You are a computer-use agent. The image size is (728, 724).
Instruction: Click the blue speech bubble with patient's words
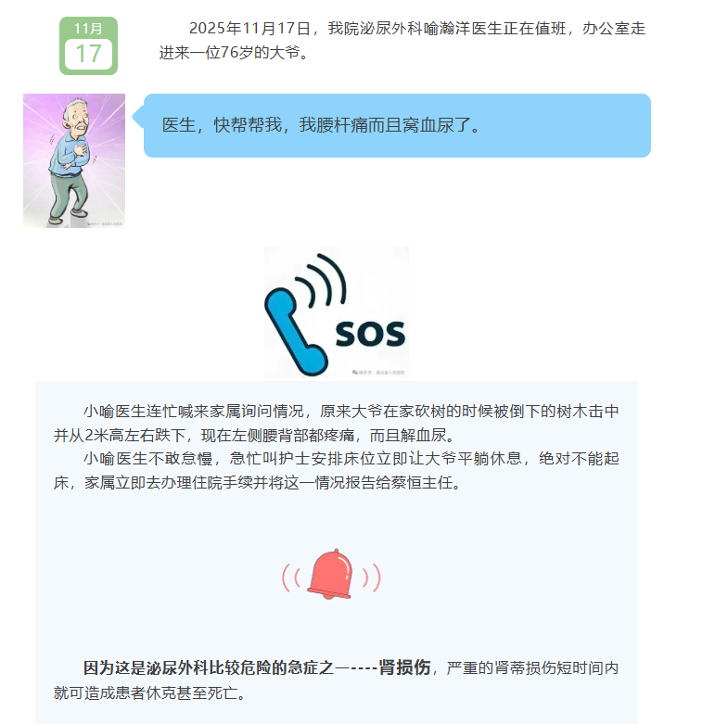(x=397, y=125)
